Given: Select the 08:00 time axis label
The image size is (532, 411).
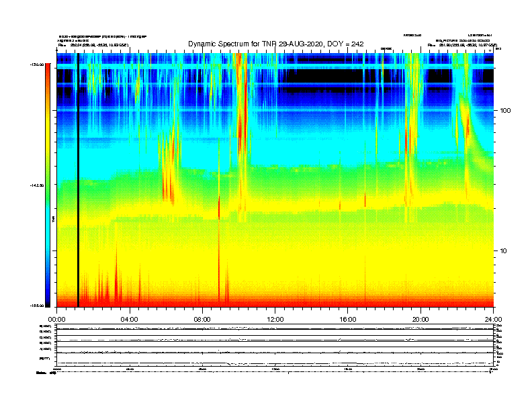Looking at the screenshot, I should (202, 319).
